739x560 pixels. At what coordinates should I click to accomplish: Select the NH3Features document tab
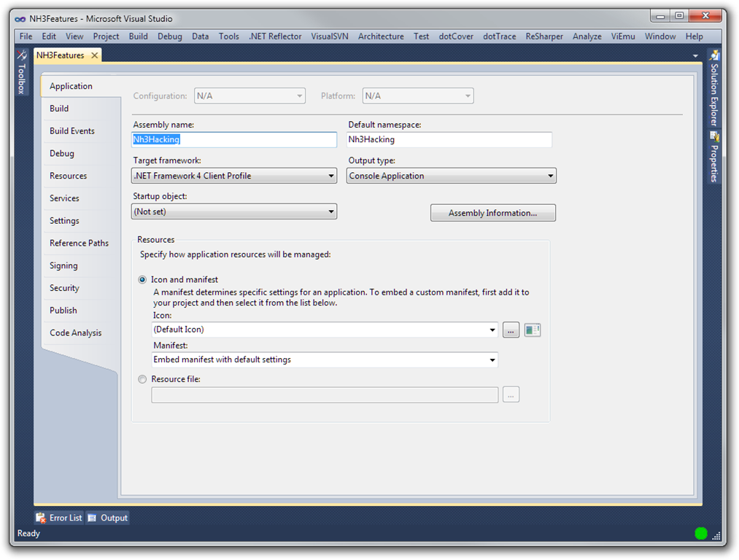pos(61,55)
